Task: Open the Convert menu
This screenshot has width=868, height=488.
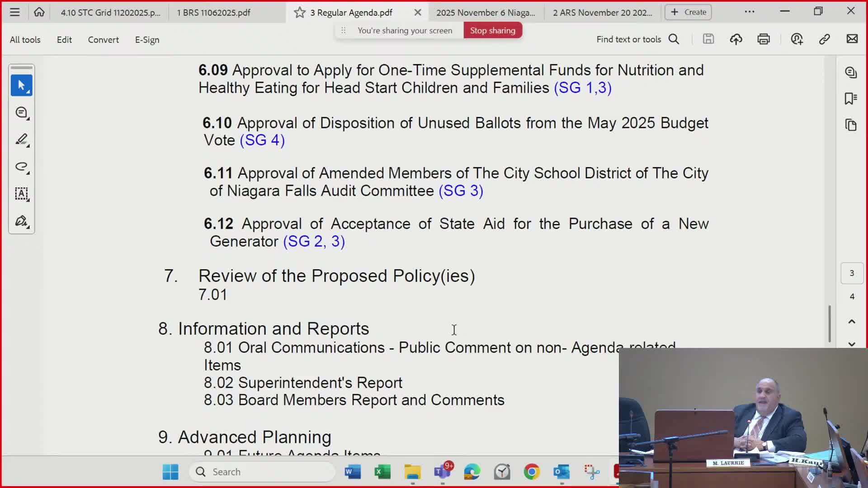Action: [103, 40]
